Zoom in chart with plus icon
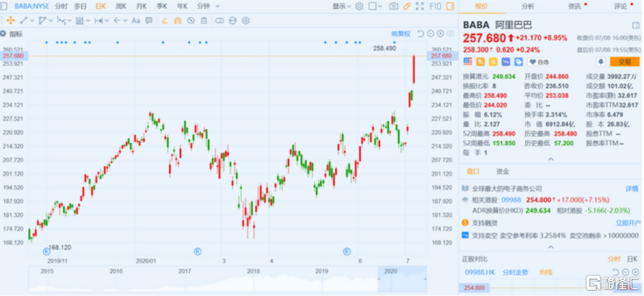 pos(440,33)
